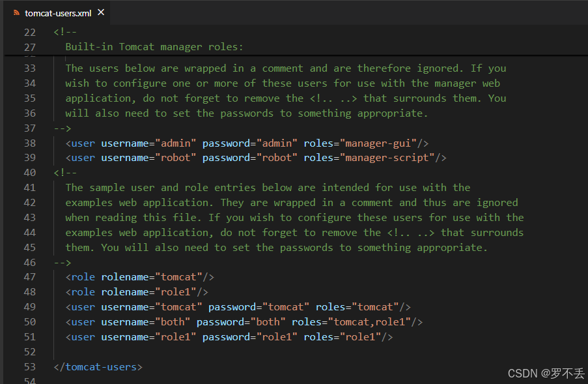The width and height of the screenshot is (588, 384).
Task: Click the empty line 52 number
Action: click(x=29, y=352)
